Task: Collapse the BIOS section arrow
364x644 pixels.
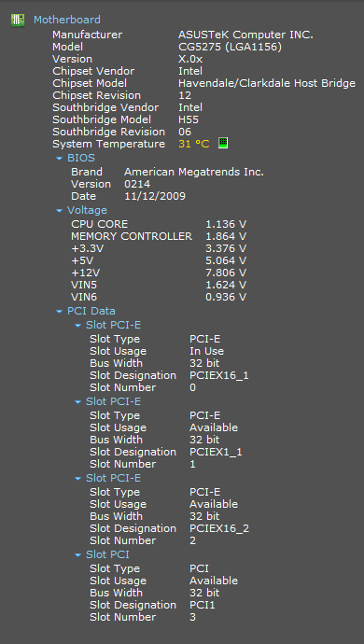Action: point(60,159)
